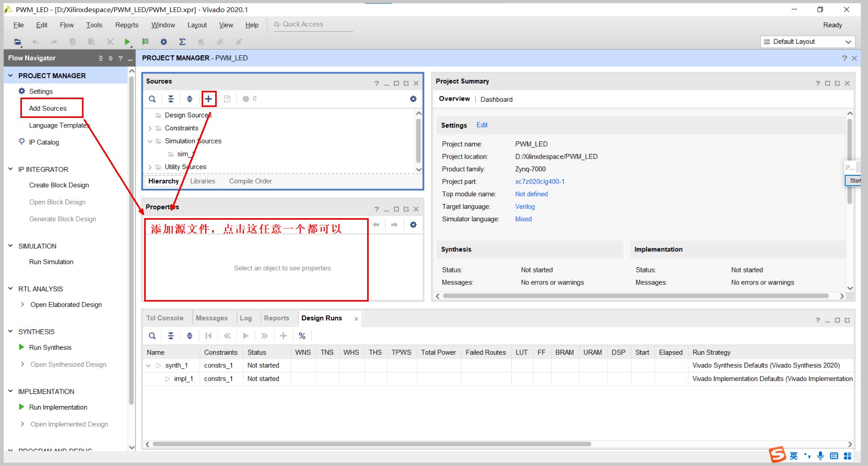
Task: Open the Tools menu
Action: click(x=94, y=25)
